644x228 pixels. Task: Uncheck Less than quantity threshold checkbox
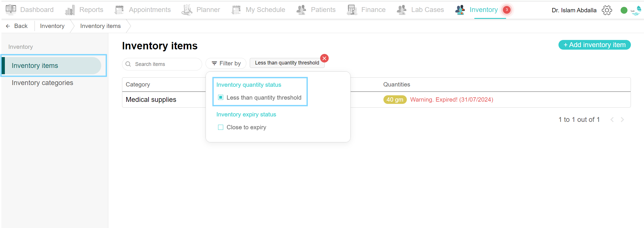tap(221, 98)
